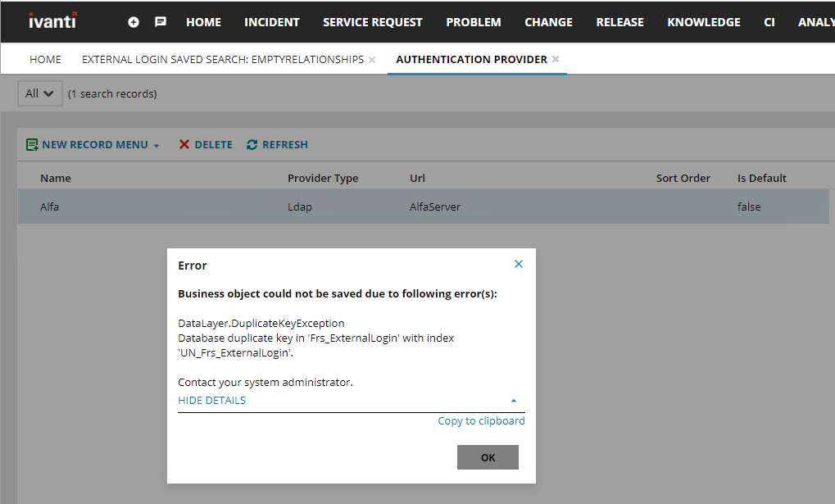The image size is (835, 504).
Task: Open the Incident menu
Action: 272,22
